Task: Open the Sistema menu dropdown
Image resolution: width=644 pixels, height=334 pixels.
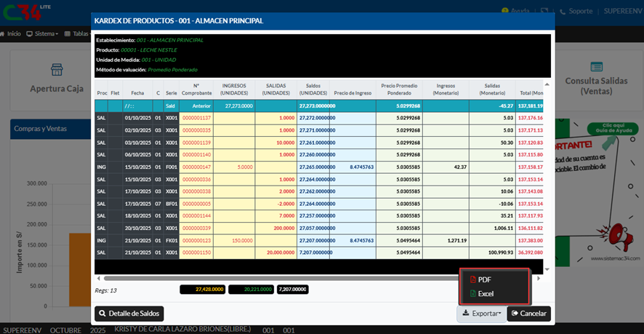Action: pyautogui.click(x=42, y=33)
